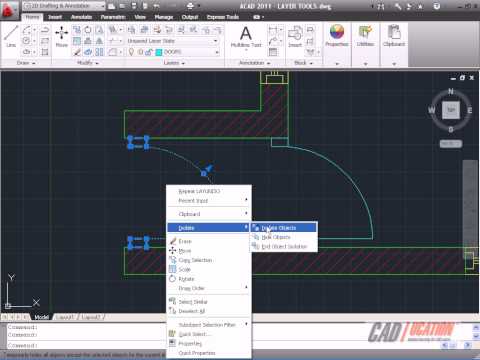
Task: Choose Repeat LAYULOCK from context menu
Action: click(209, 191)
